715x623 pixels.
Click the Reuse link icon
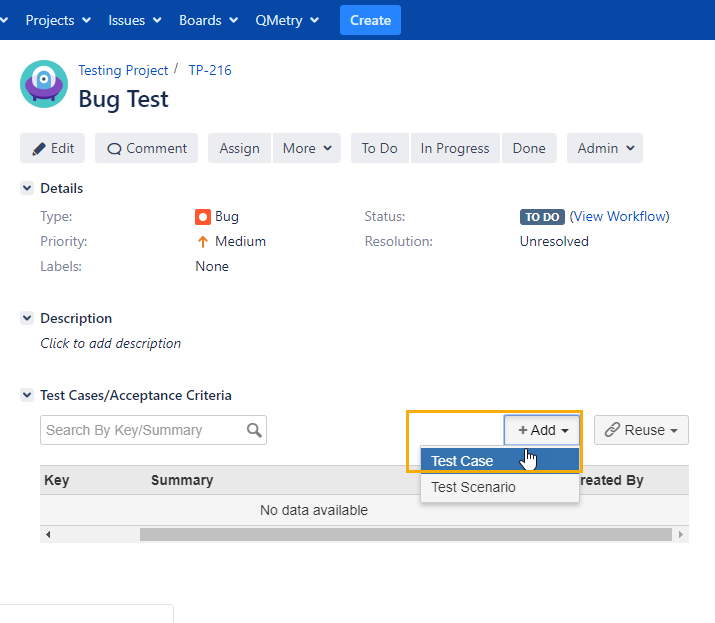(612, 430)
